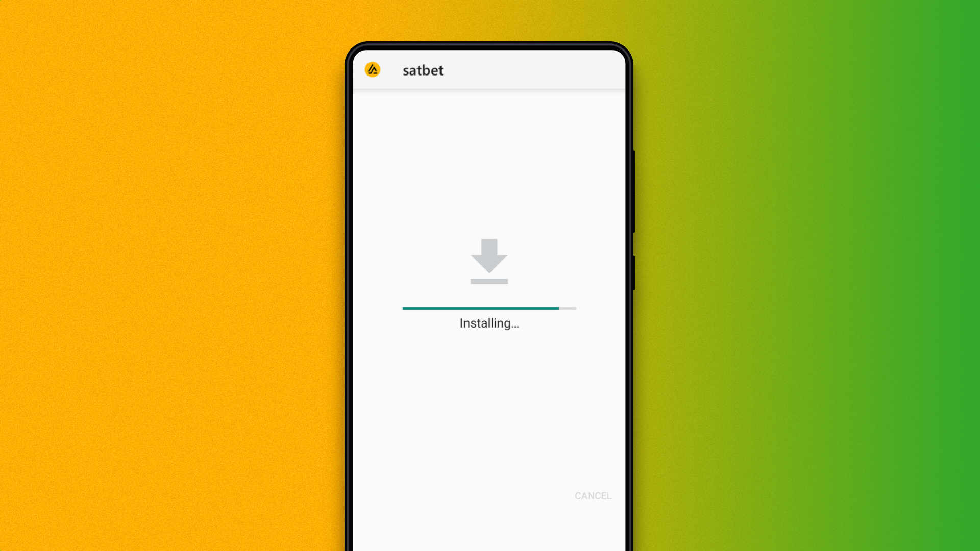Click the download status icon area
Image resolution: width=980 pixels, height=551 pixels.
click(489, 259)
